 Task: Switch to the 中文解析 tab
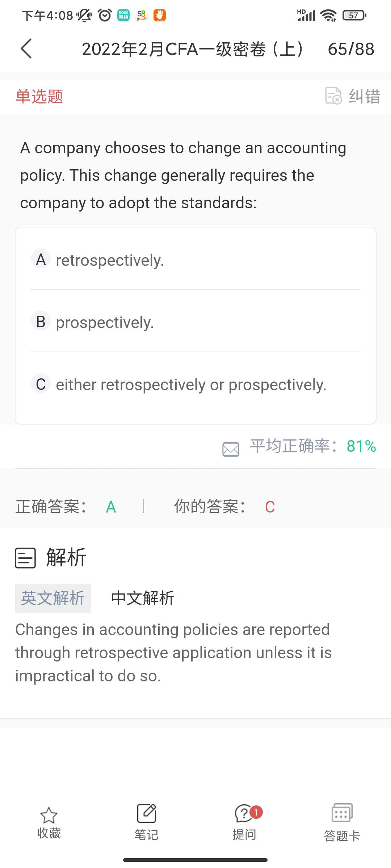(143, 598)
